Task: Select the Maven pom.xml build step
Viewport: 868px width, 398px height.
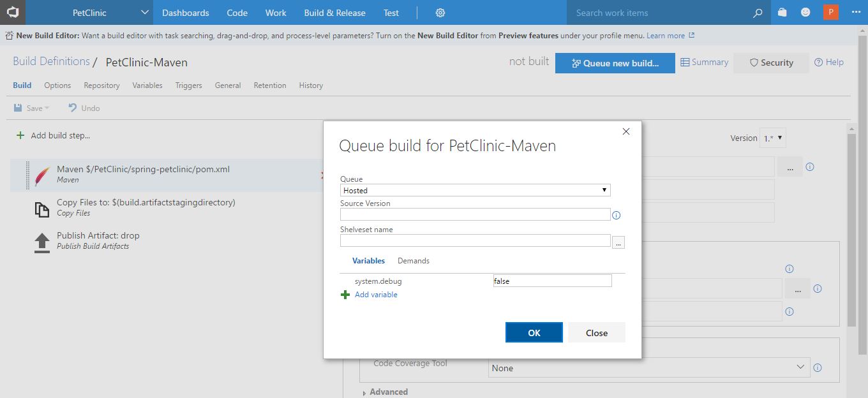Action: click(166, 175)
